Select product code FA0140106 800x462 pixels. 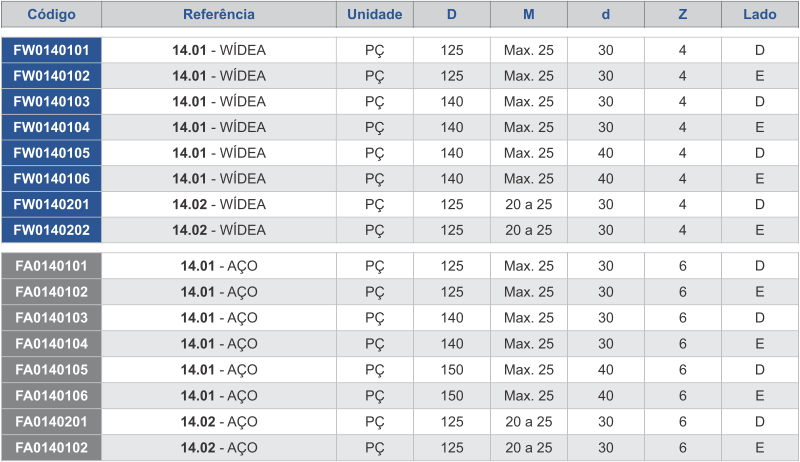pyautogui.click(x=52, y=396)
